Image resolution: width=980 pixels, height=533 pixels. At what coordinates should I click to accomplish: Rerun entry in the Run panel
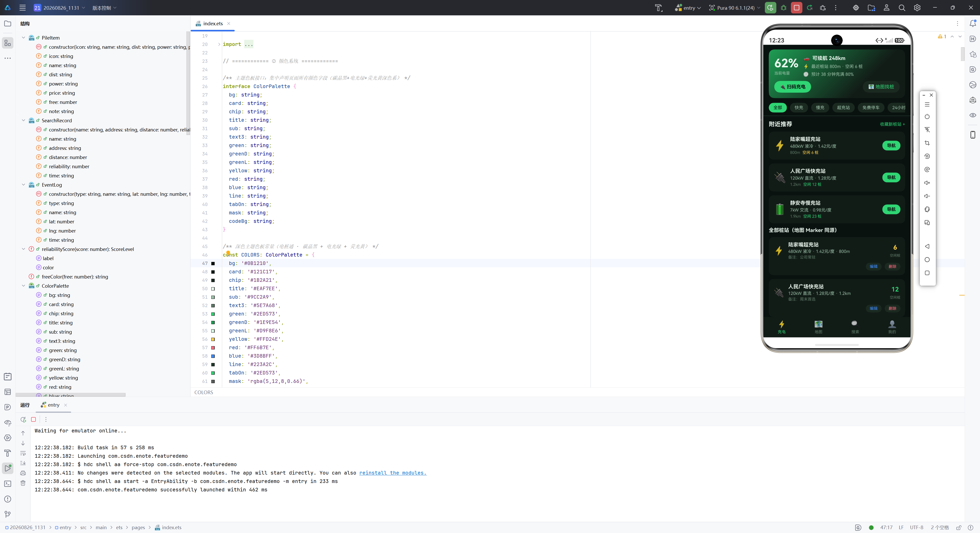click(23, 419)
